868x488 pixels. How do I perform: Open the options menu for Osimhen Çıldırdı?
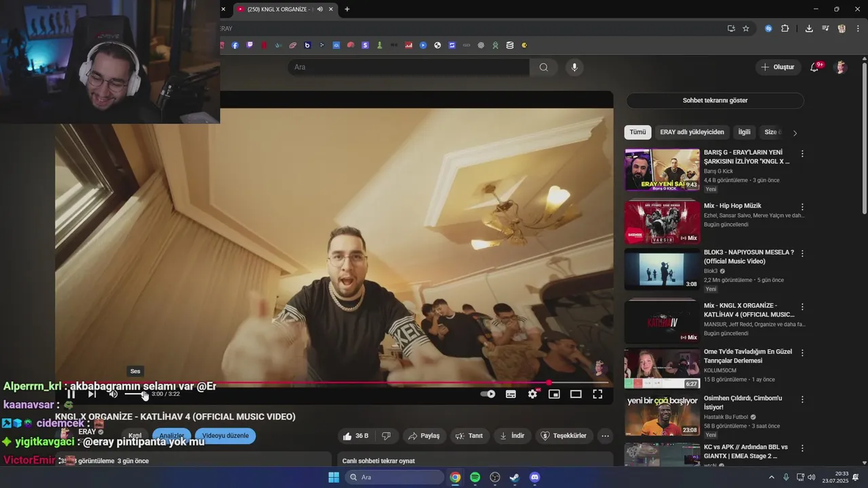802,399
